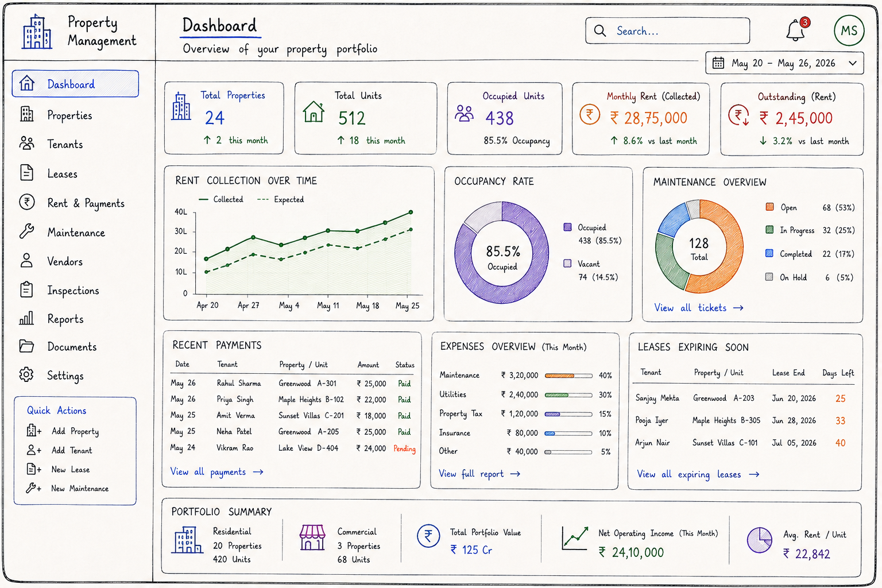Click the New Lease document-plus icon
The height and width of the screenshot is (588, 882).
[x=34, y=469]
